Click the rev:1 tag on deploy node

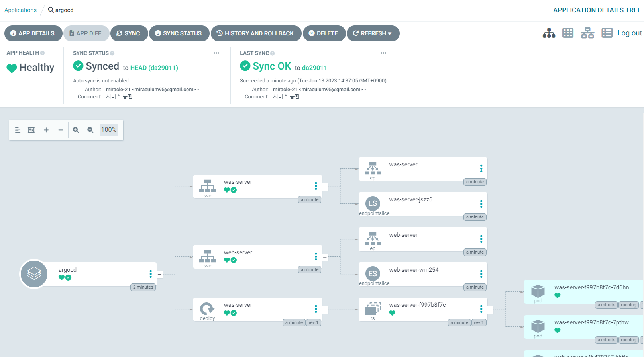pos(314,322)
